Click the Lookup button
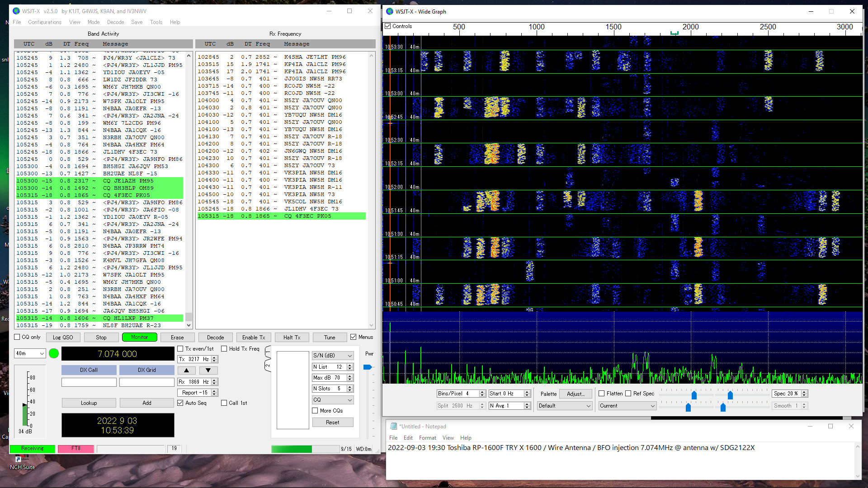Screen dimensions: 868x488 click(89, 403)
